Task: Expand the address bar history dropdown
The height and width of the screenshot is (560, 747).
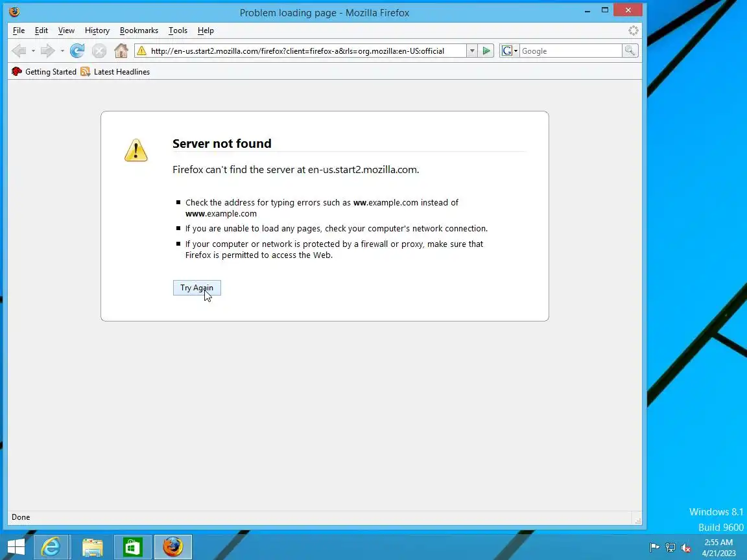Action: [471, 51]
